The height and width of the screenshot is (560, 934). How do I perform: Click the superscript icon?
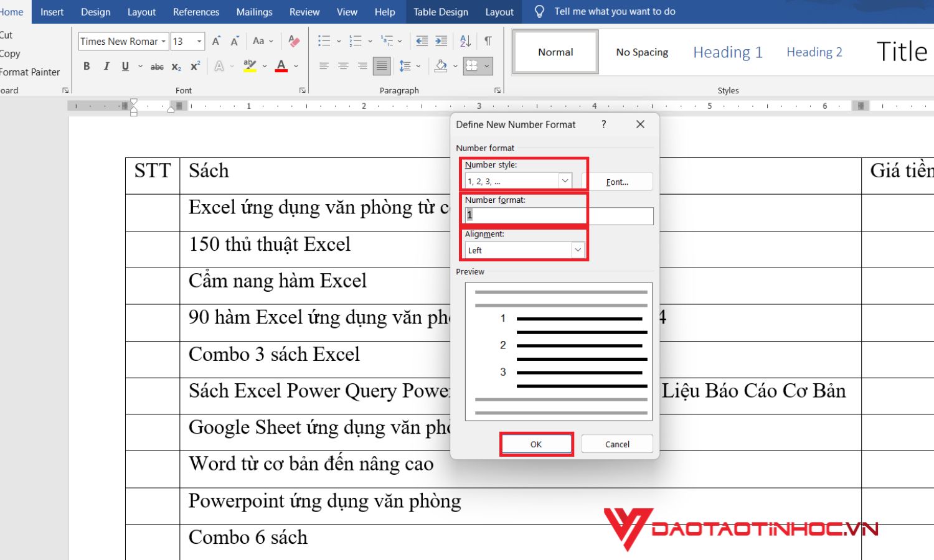point(194,66)
